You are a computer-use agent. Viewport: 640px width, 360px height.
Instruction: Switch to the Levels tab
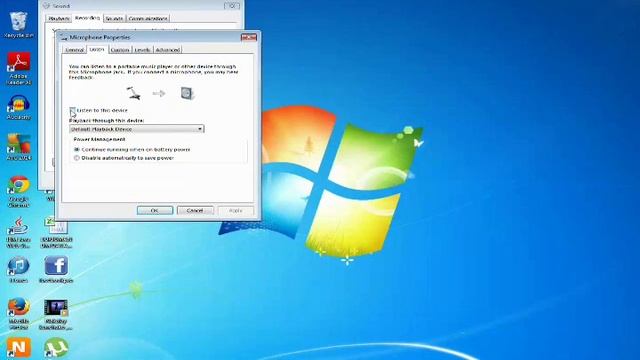[142, 50]
